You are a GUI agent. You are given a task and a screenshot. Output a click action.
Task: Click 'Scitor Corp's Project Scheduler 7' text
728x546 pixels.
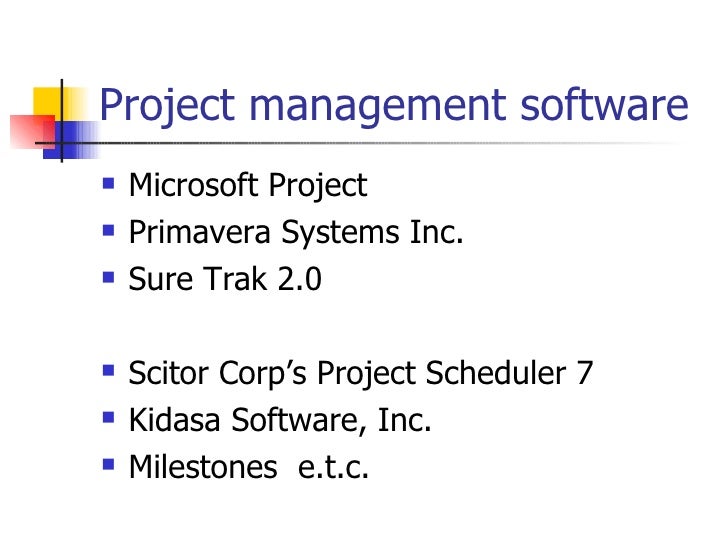tap(361, 374)
